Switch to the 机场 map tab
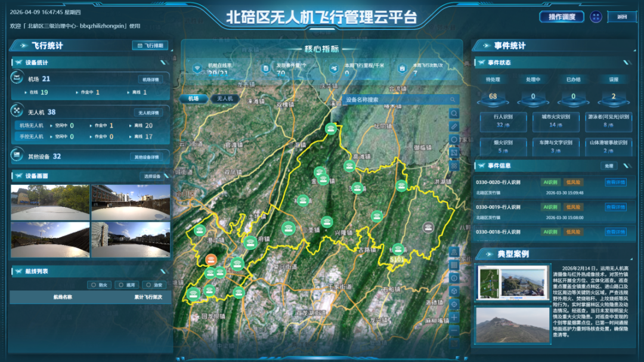644x362 pixels. point(193,99)
